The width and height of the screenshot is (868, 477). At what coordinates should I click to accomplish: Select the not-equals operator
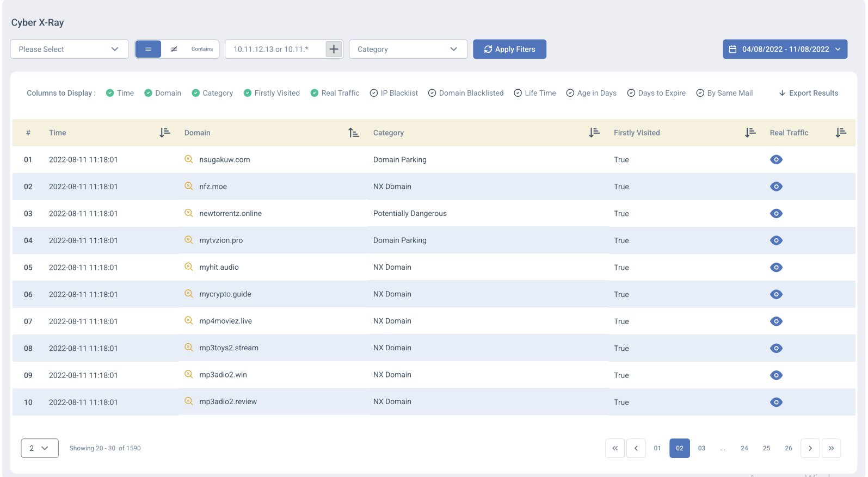(x=174, y=49)
